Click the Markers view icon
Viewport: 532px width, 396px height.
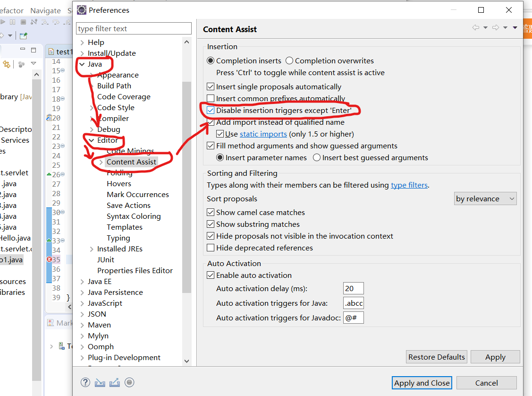coord(51,323)
